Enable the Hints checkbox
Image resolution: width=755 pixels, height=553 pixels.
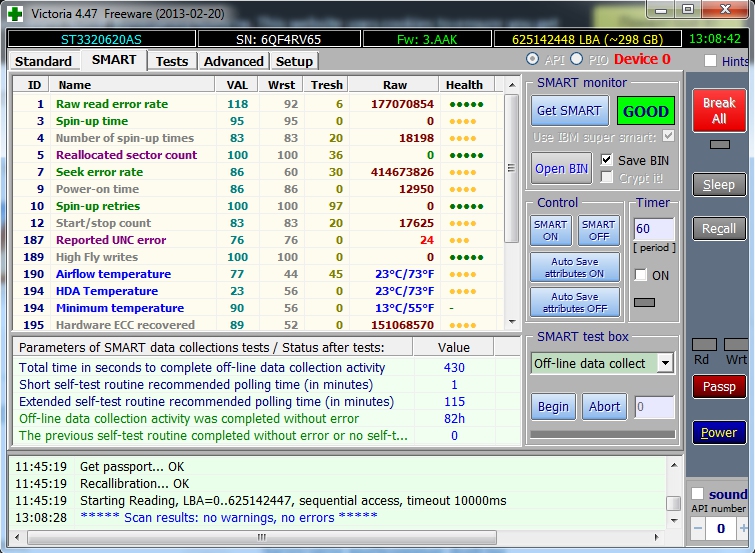point(711,61)
